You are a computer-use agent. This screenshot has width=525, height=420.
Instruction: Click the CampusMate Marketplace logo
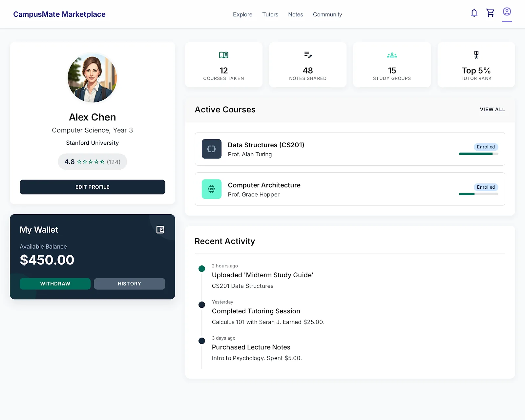point(59,14)
